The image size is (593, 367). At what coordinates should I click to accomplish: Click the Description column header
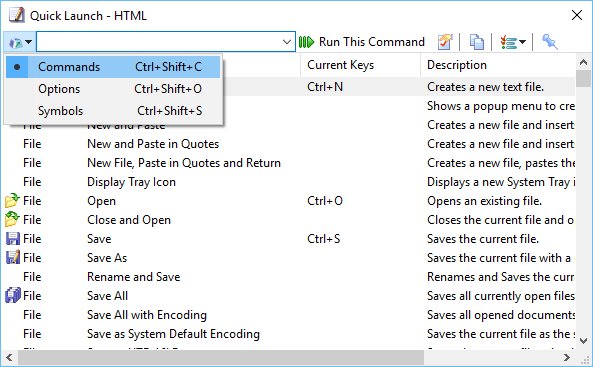(x=498, y=65)
